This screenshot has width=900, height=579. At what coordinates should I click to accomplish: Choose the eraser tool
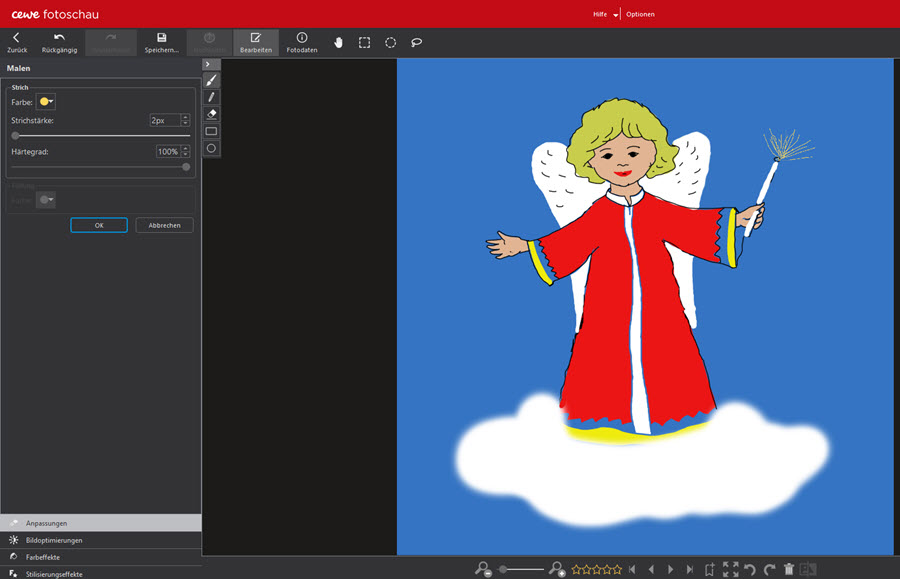click(x=211, y=114)
